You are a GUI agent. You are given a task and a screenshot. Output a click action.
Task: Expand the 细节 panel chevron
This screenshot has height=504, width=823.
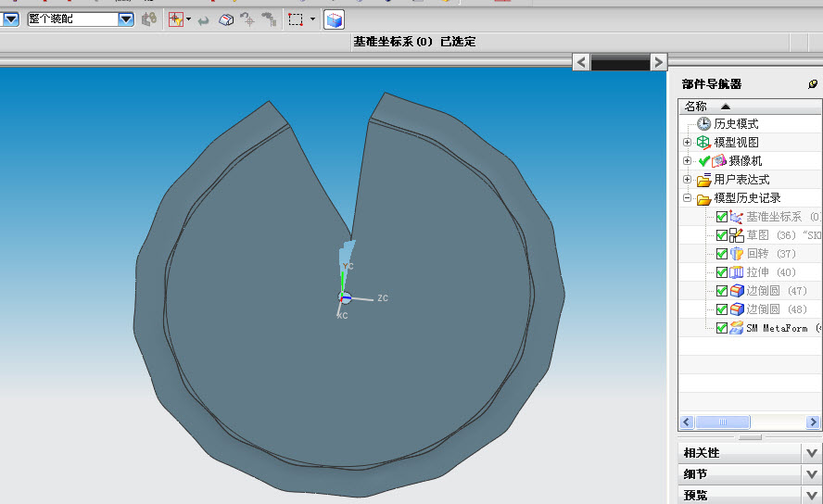tap(812, 474)
